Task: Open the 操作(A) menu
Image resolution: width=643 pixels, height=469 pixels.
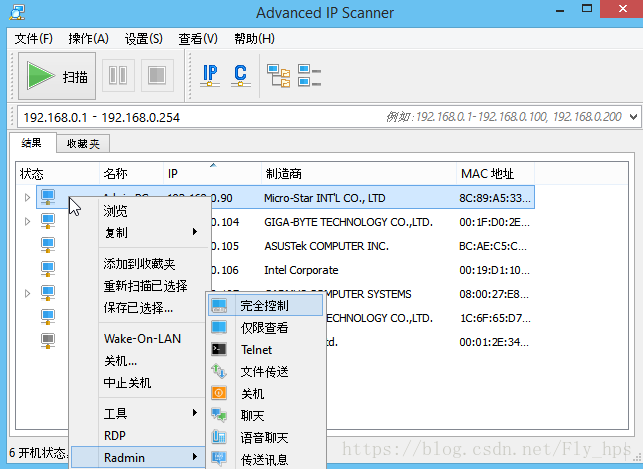Action: point(89,39)
